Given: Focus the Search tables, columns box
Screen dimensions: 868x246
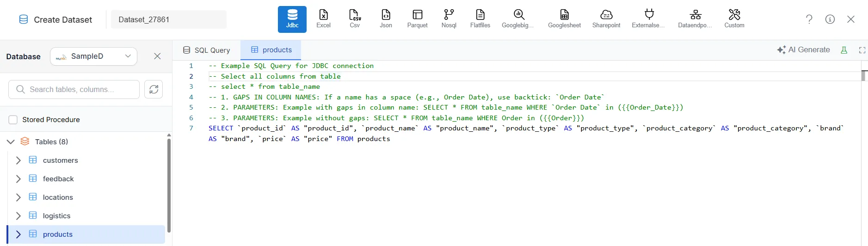Looking at the screenshot, I should (74, 89).
